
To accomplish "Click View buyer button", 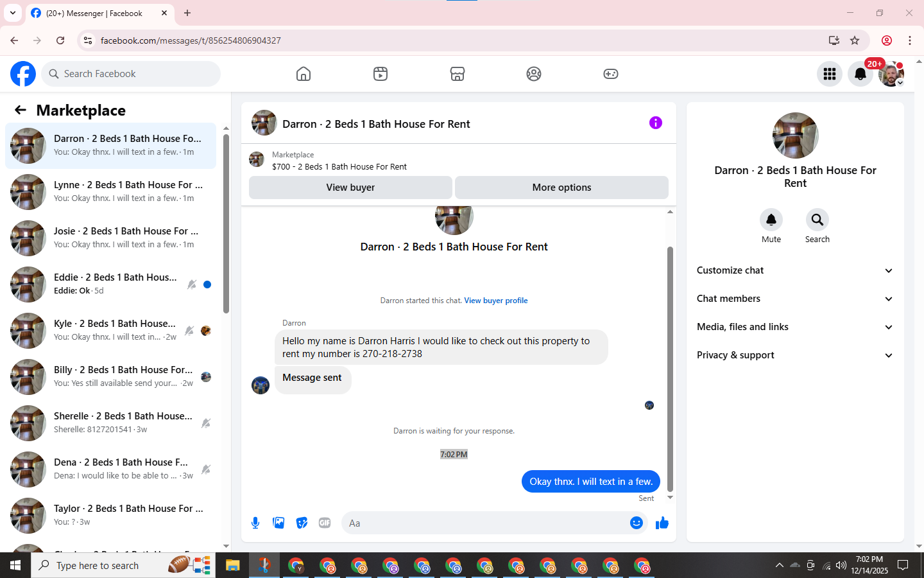I will point(350,188).
